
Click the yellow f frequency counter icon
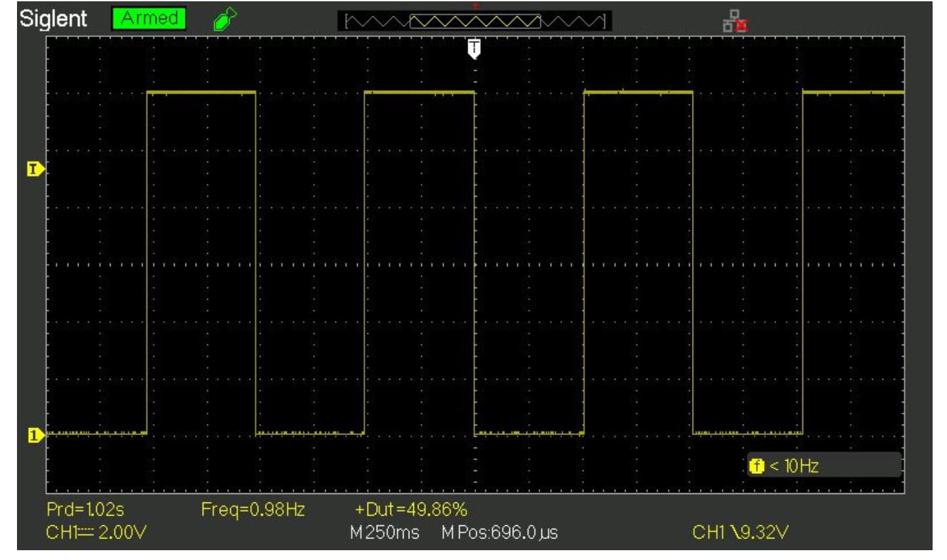[757, 466]
